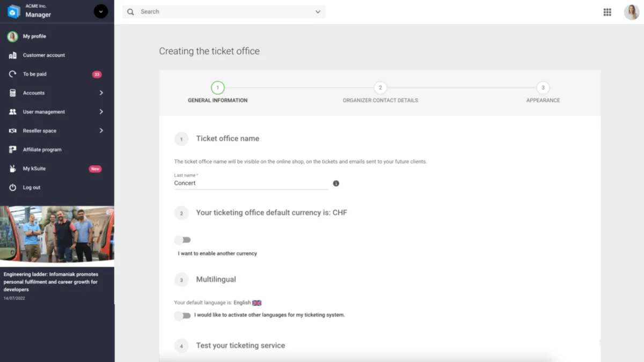Toggle activating other languages
This screenshot has height=362, width=644.
[182, 316]
